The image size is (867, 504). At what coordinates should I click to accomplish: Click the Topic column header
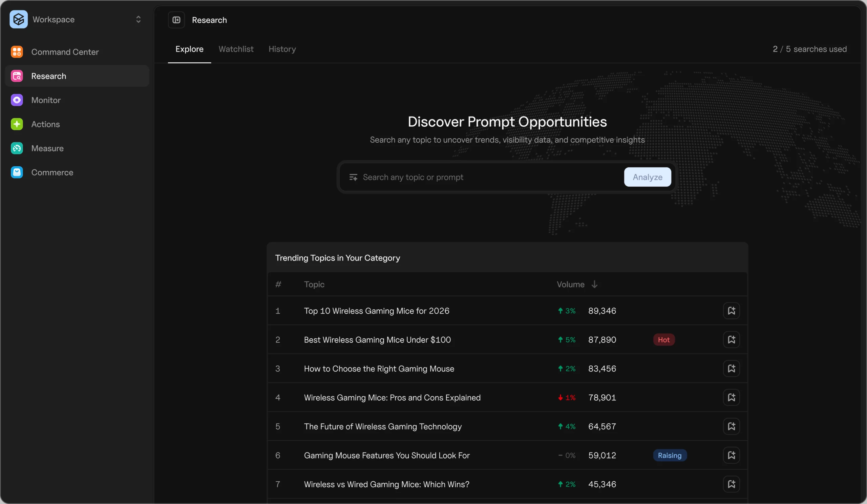314,284
